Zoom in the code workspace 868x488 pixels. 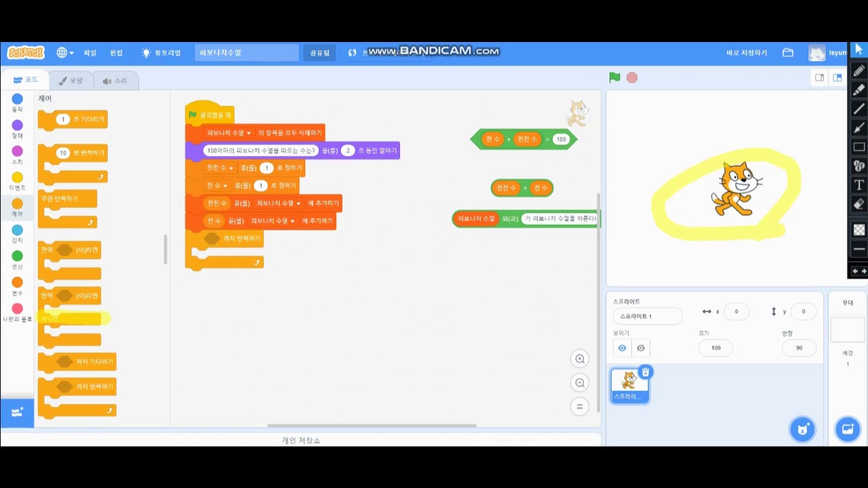pos(580,359)
